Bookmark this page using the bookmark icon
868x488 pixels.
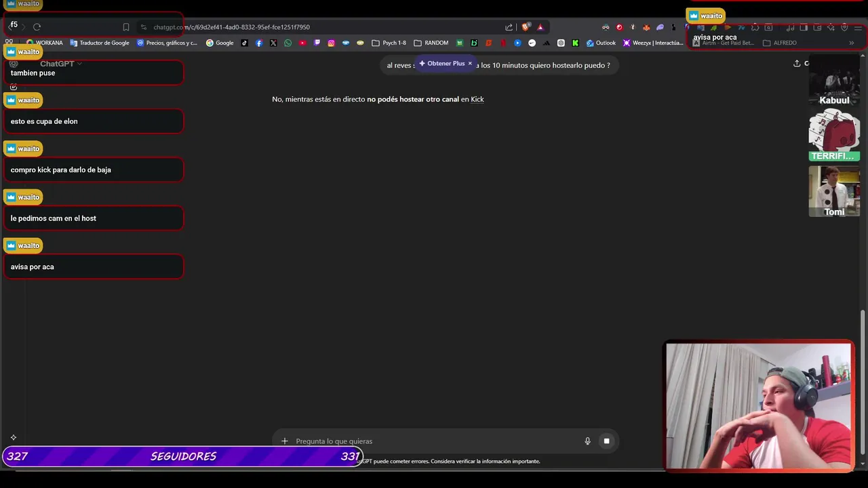coord(126,27)
